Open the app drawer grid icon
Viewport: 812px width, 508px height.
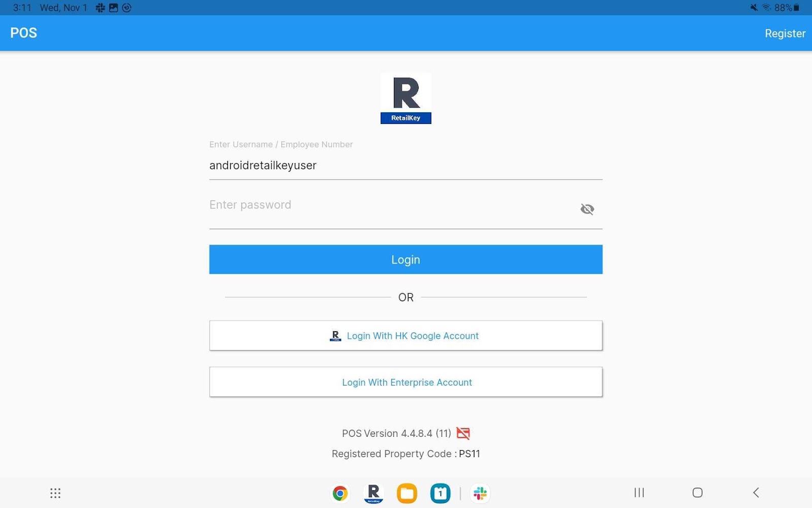55,493
